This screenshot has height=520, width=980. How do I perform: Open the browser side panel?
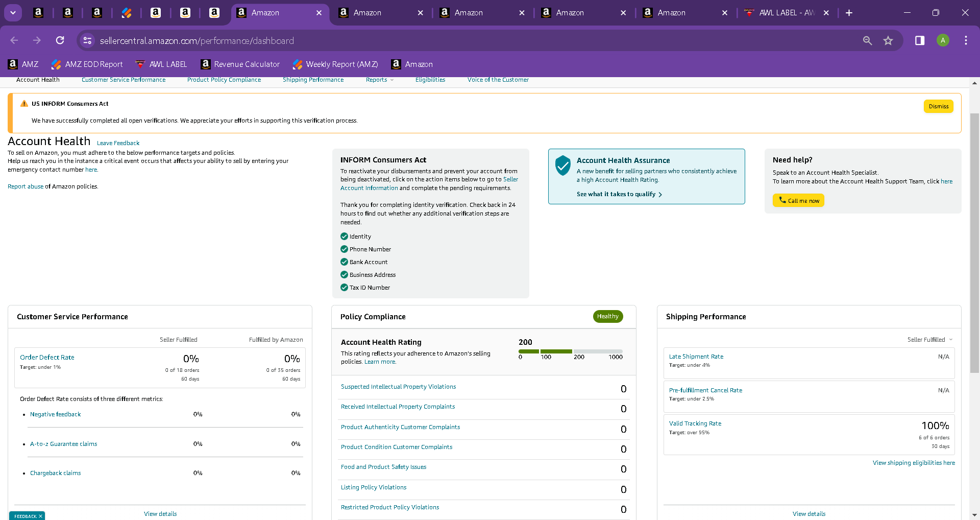click(x=920, y=40)
